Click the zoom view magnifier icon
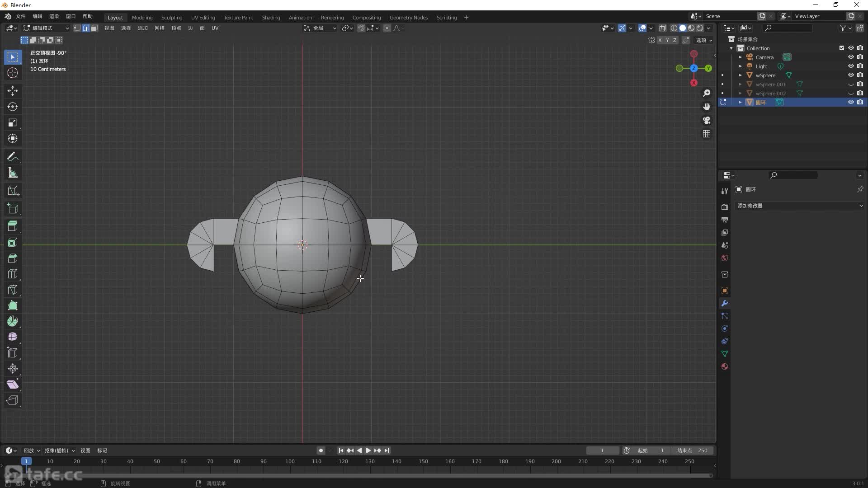The image size is (868, 488). [707, 93]
